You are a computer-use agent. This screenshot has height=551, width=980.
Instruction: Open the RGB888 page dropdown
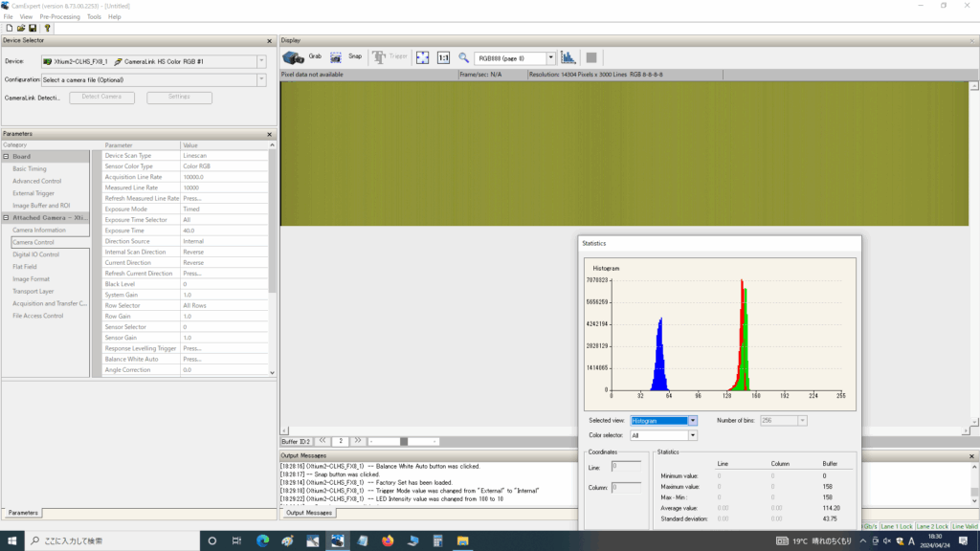(550, 58)
